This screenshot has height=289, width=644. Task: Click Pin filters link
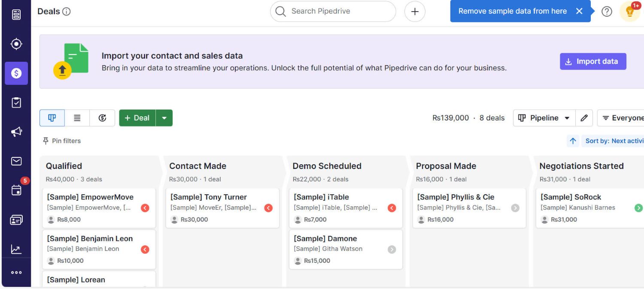[62, 141]
